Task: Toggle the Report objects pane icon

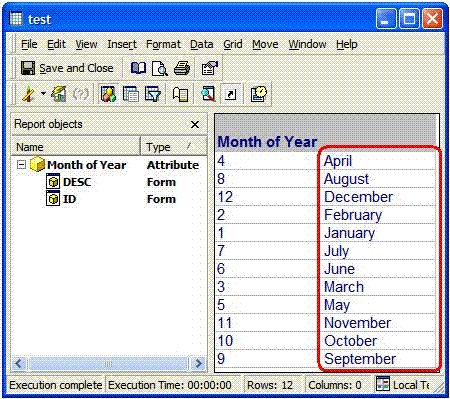Action: click(x=108, y=94)
